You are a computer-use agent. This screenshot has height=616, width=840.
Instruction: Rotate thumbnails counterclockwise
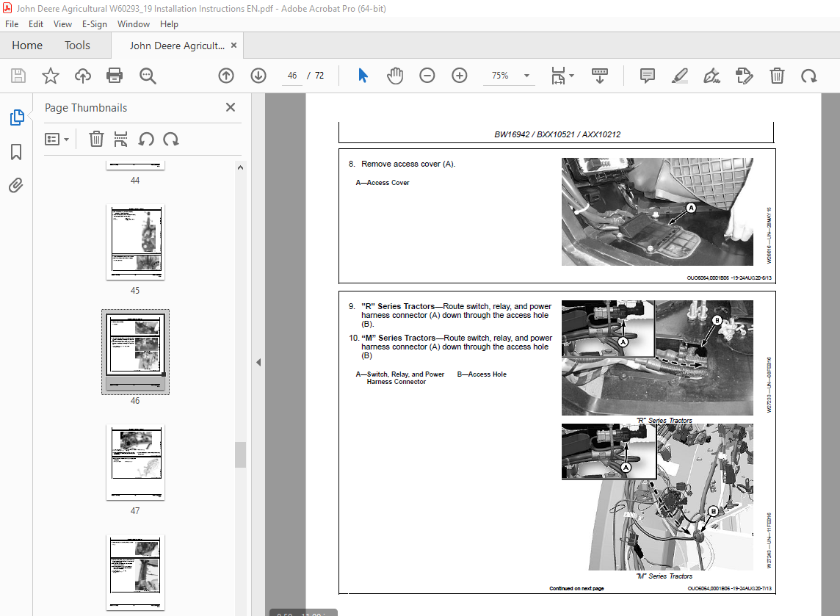[x=145, y=139]
